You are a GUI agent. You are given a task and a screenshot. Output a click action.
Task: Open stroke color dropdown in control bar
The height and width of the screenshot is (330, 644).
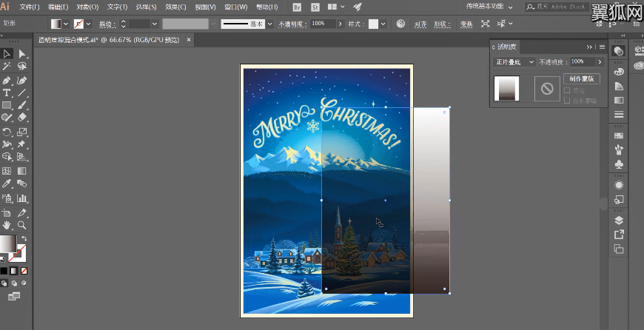click(x=88, y=24)
